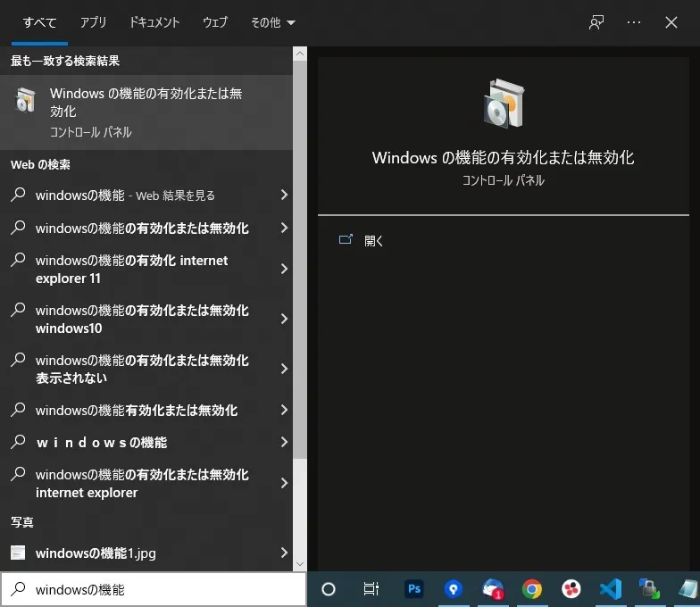Expand arrow for 表示されない suggestion
The height and width of the screenshot is (607, 700).
(284, 369)
